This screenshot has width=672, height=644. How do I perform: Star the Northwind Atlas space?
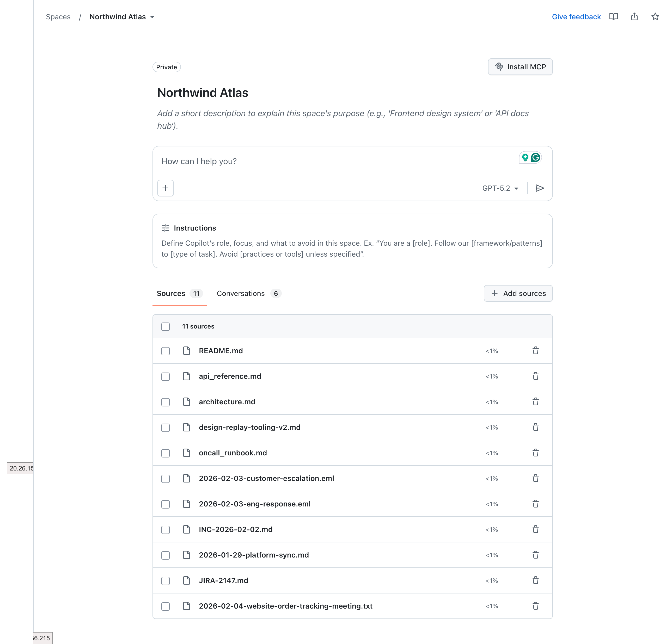(655, 16)
